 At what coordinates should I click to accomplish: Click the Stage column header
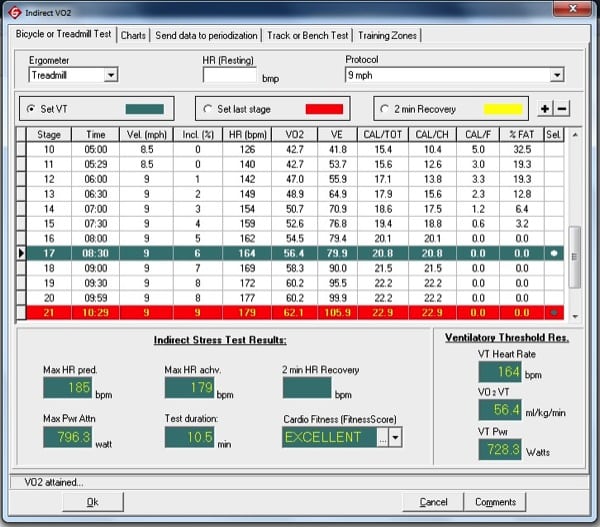click(49, 135)
